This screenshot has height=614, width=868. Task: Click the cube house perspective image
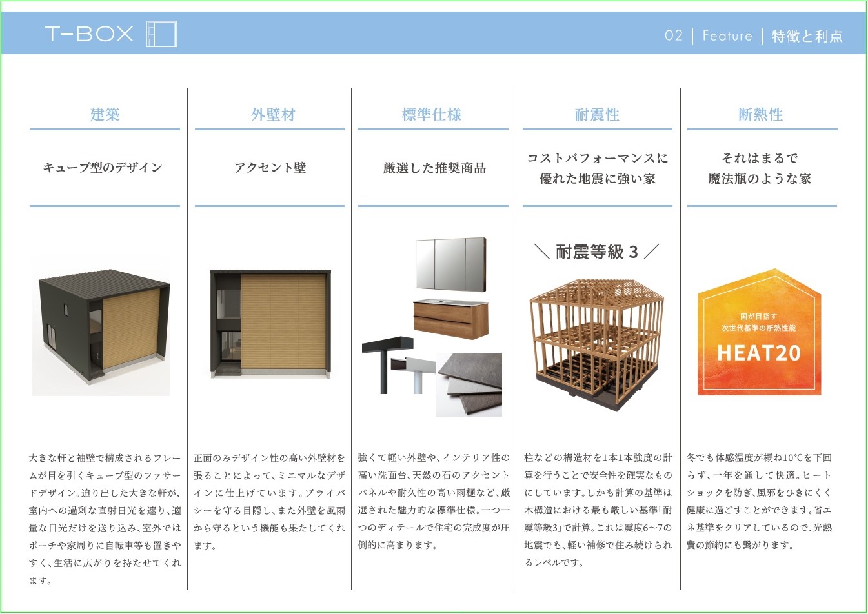coord(101,326)
